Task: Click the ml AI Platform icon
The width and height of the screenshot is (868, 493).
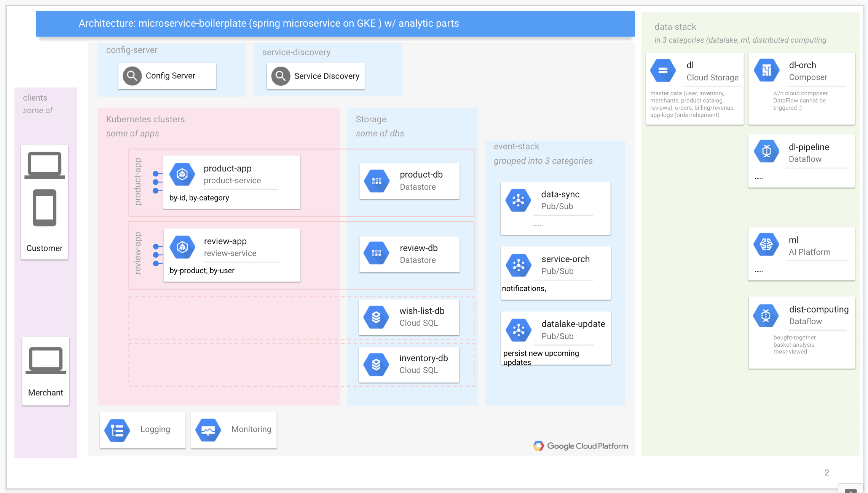Action: point(766,245)
